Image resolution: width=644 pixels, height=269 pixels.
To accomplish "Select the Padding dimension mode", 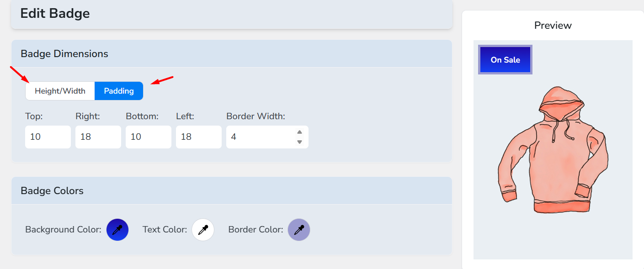I will click(119, 91).
